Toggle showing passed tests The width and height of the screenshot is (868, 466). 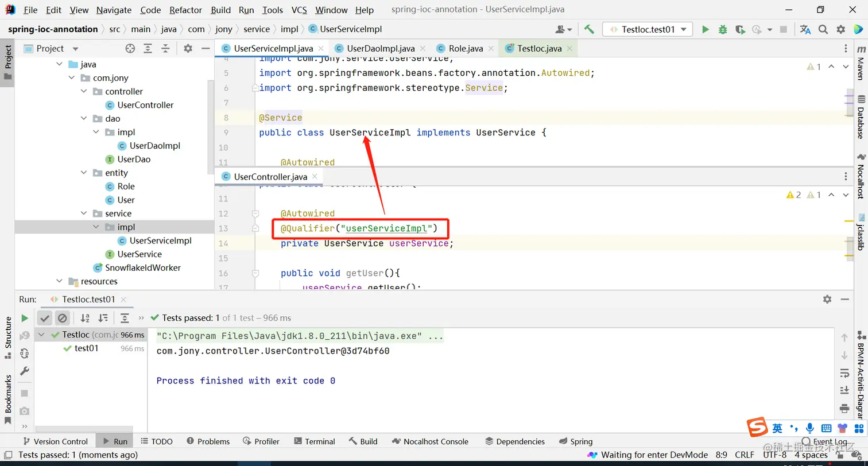pos(45,318)
